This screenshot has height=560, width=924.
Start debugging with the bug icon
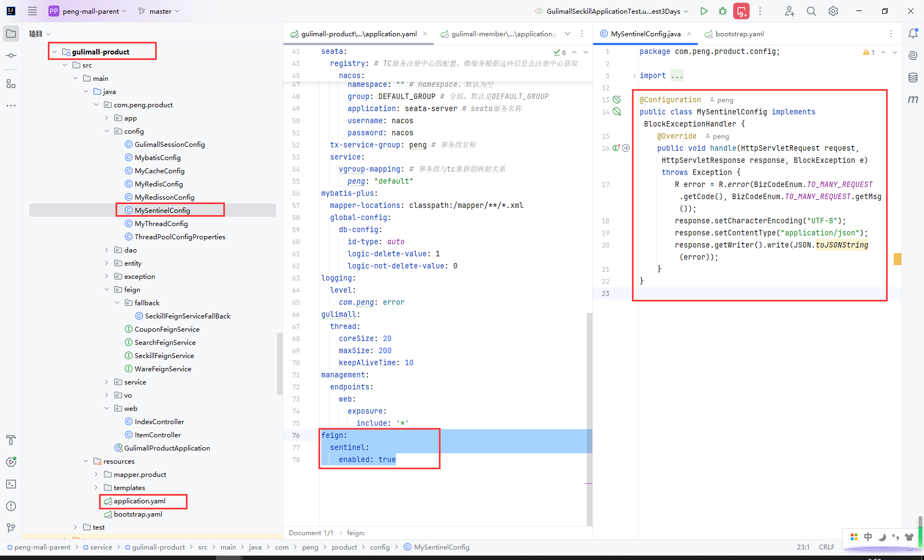point(723,11)
